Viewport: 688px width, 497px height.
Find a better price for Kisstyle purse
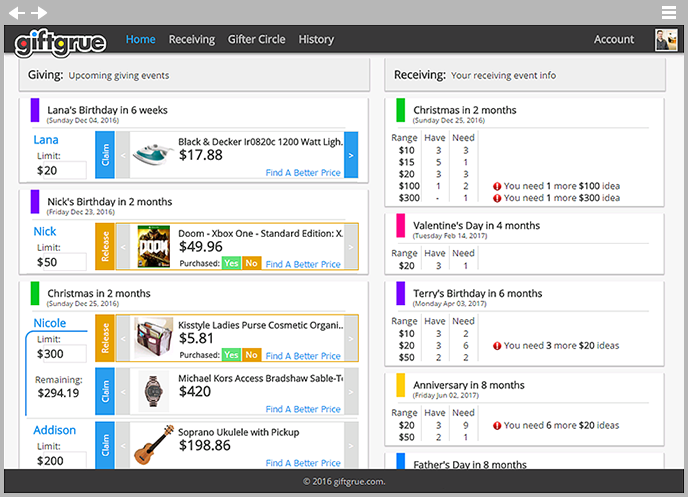[x=303, y=356]
